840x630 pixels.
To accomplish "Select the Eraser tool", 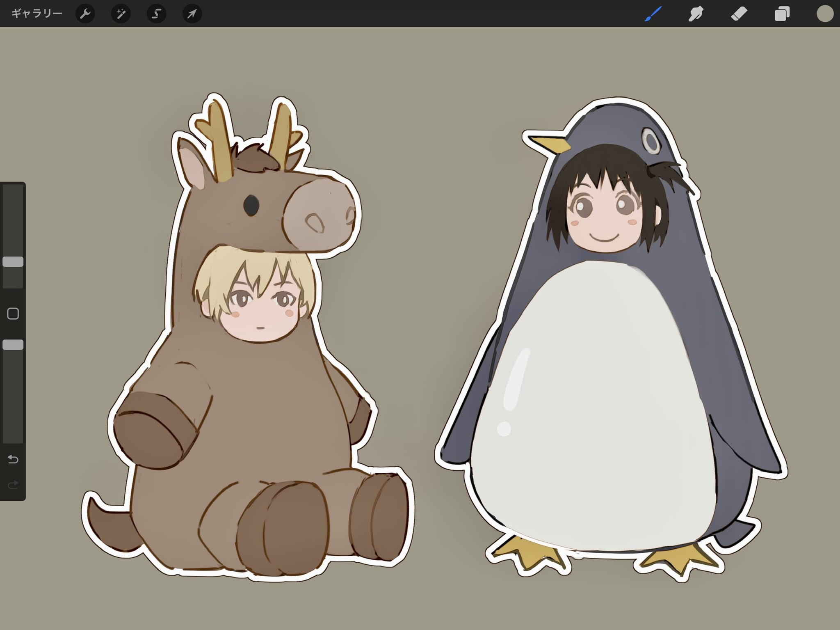I will click(739, 14).
